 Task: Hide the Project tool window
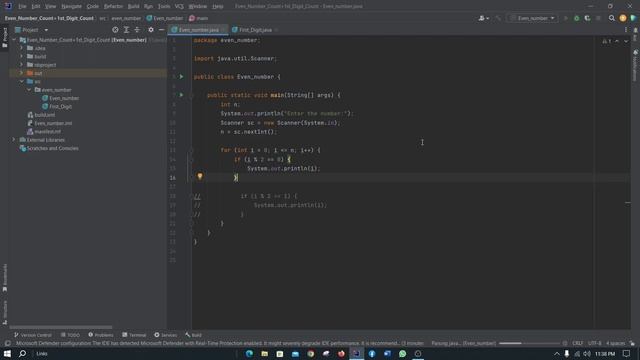click(162, 30)
